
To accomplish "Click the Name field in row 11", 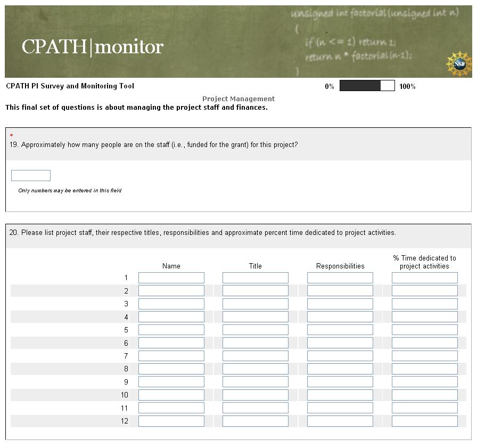I will (171, 408).
